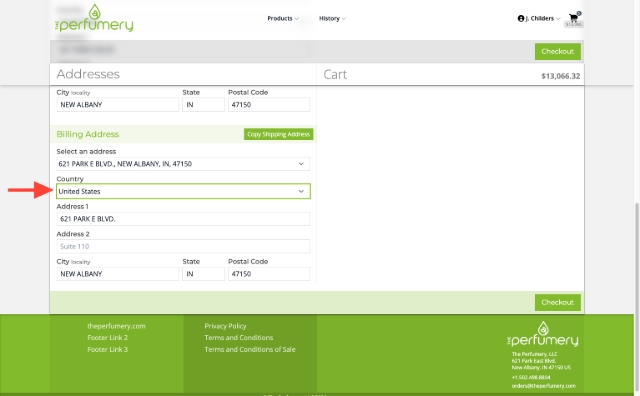The width and height of the screenshot is (640, 396).
Task: Click the user account avatar icon
Action: pos(521,18)
